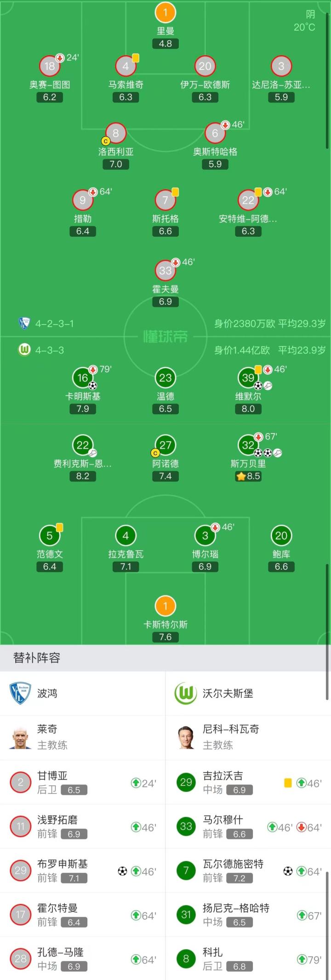Tap 吉拉沃吉 number 29 bench badge
Image resolution: width=331 pixels, height=980 pixels.
tap(186, 782)
